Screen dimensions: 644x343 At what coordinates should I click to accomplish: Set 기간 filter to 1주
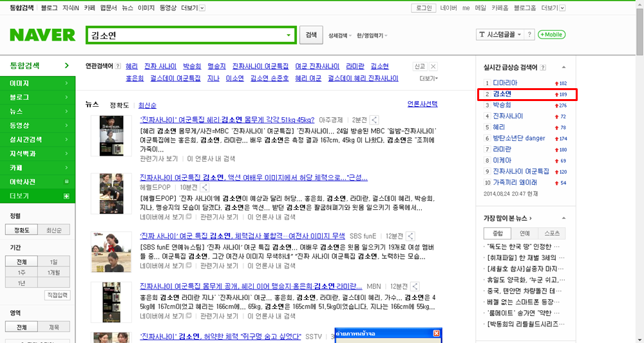pos(21,272)
